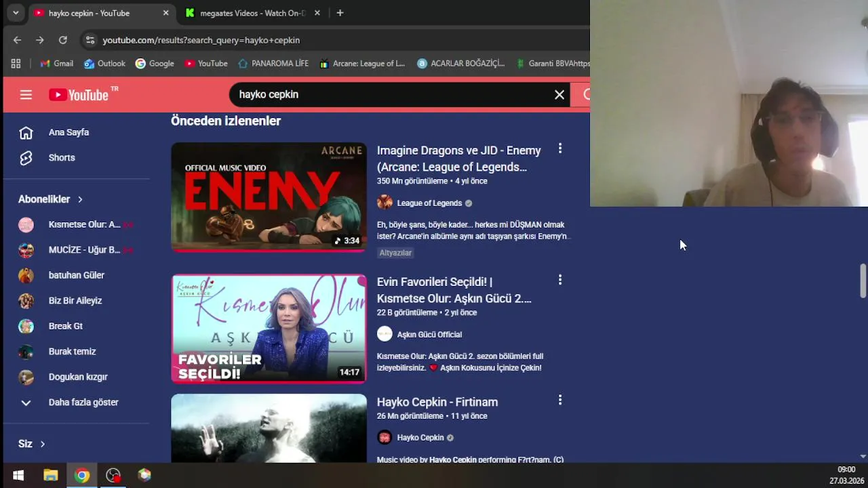
Task: Open more options for Evin Favorileri video
Action: click(x=559, y=280)
